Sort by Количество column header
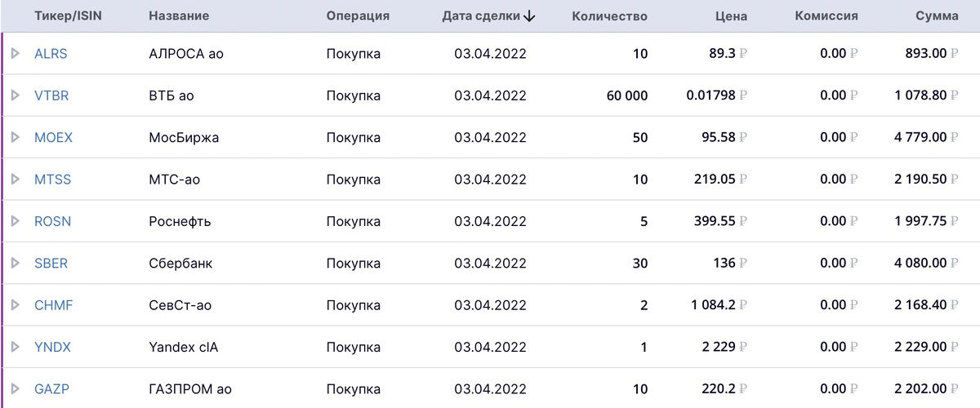 pos(609,16)
